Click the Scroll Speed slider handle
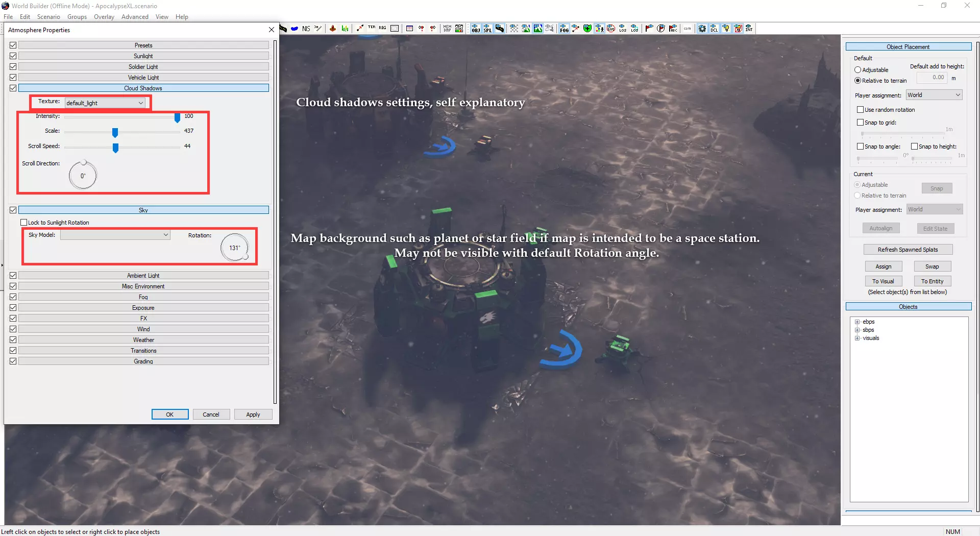 point(115,148)
